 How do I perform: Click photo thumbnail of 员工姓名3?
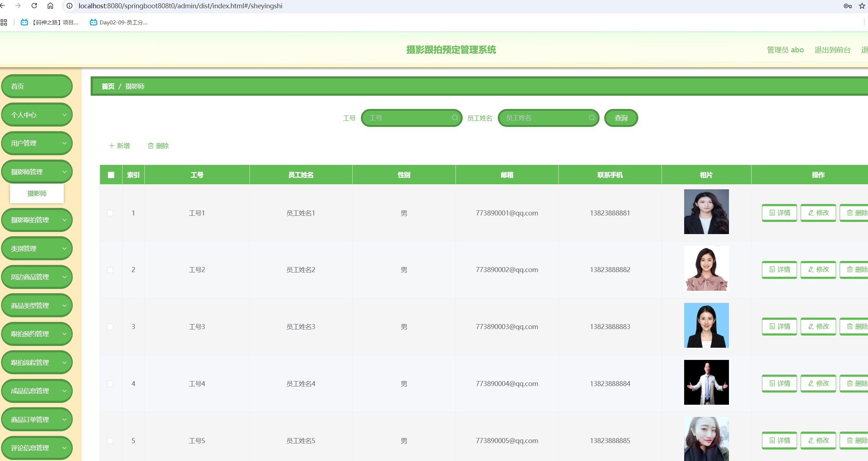pyautogui.click(x=706, y=325)
